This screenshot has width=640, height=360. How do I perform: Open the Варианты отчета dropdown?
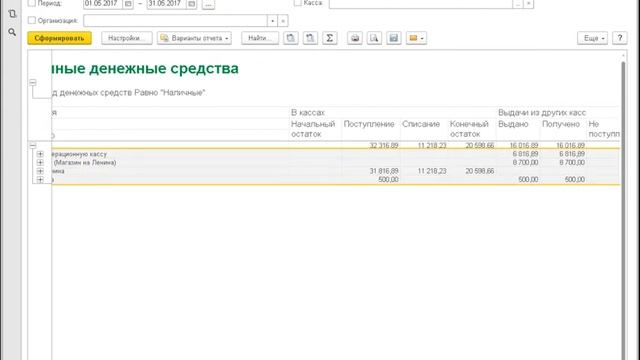194,38
